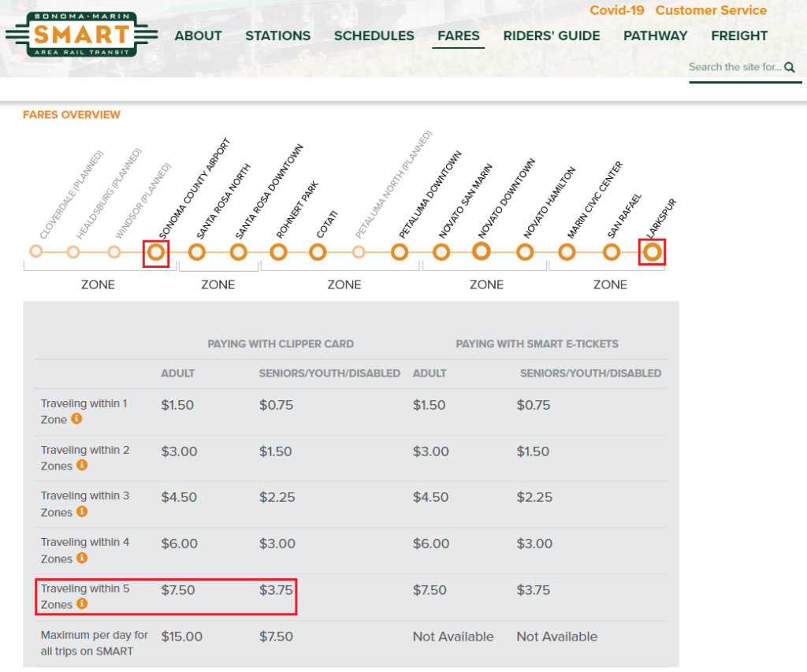Viewport: 807px width, 672px height.
Task: Select the San Rafael station circle
Action: (x=612, y=252)
